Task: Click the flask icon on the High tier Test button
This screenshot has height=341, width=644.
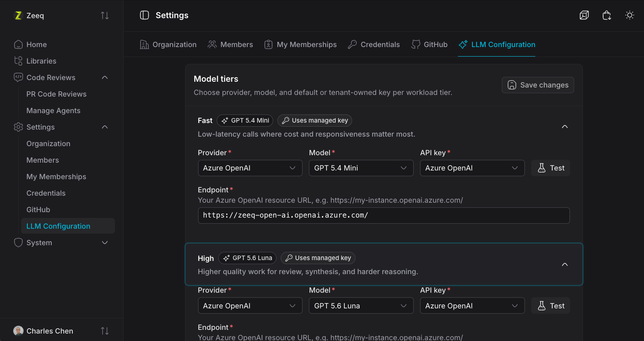Action: [x=541, y=306]
